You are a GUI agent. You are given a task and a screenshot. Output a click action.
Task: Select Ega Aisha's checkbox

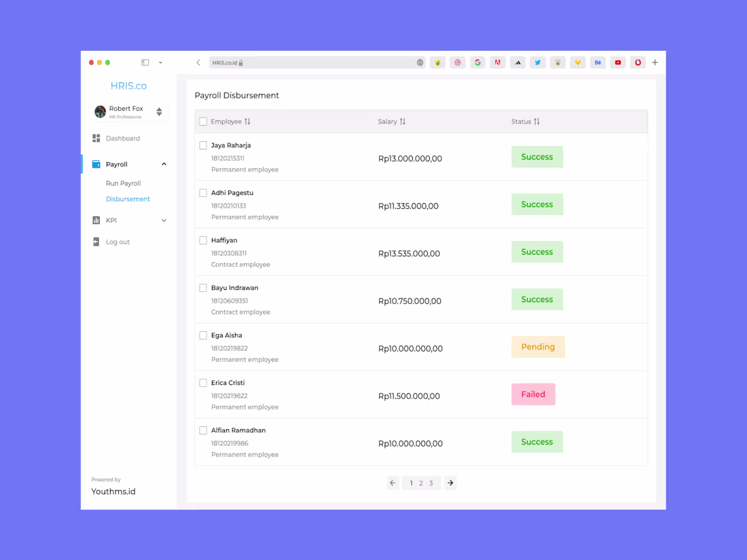point(203,335)
